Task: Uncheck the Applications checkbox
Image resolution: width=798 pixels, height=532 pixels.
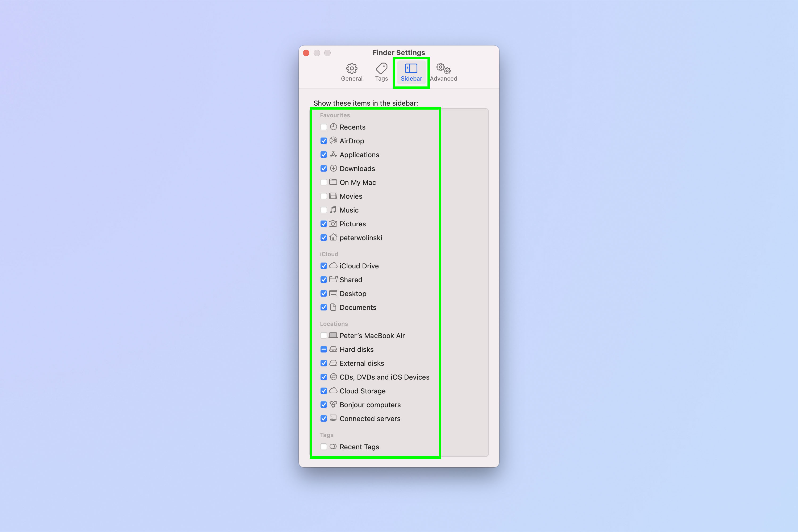Action: 324,155
